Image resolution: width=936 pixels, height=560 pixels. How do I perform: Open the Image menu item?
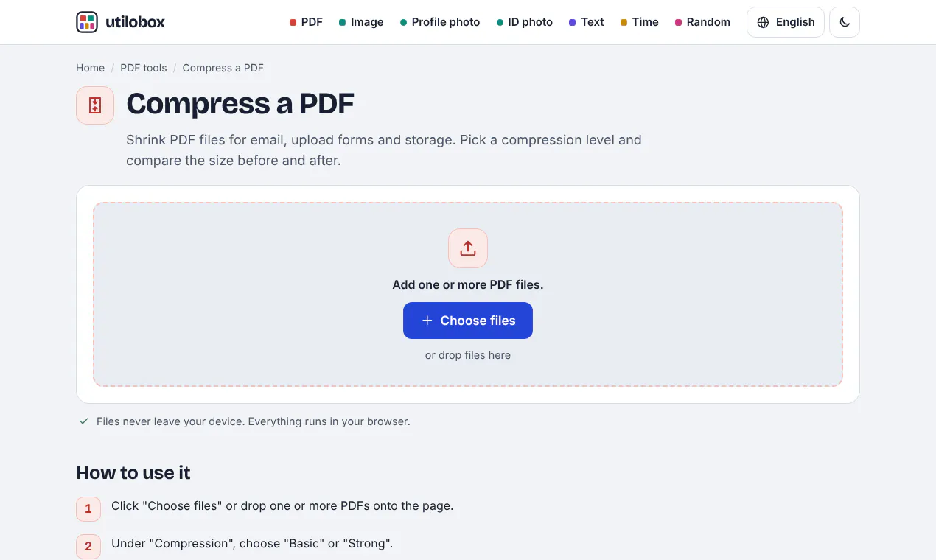click(x=361, y=22)
